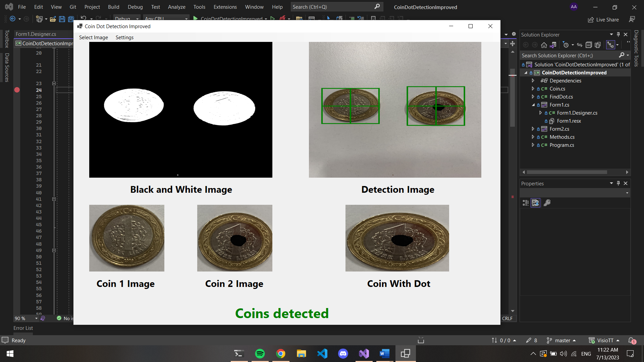Click Open File toolbar icon
Viewport: 644px width, 362px height.
[53, 19]
